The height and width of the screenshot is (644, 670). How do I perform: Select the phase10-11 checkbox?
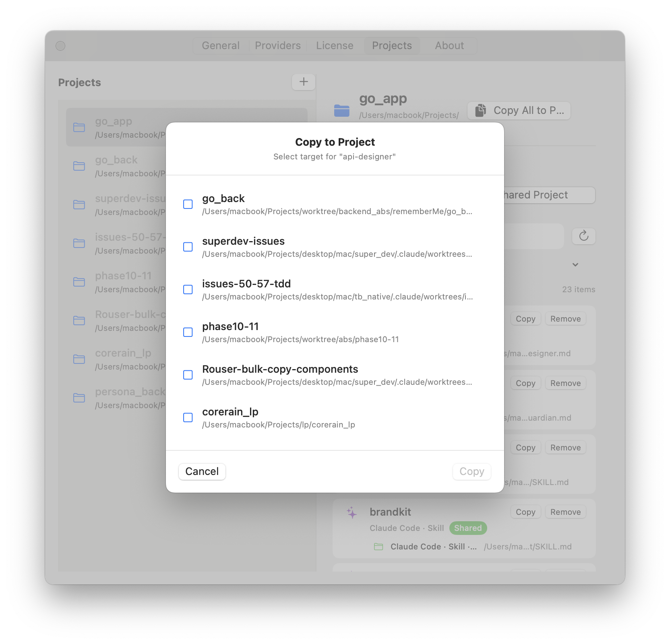pyautogui.click(x=188, y=332)
